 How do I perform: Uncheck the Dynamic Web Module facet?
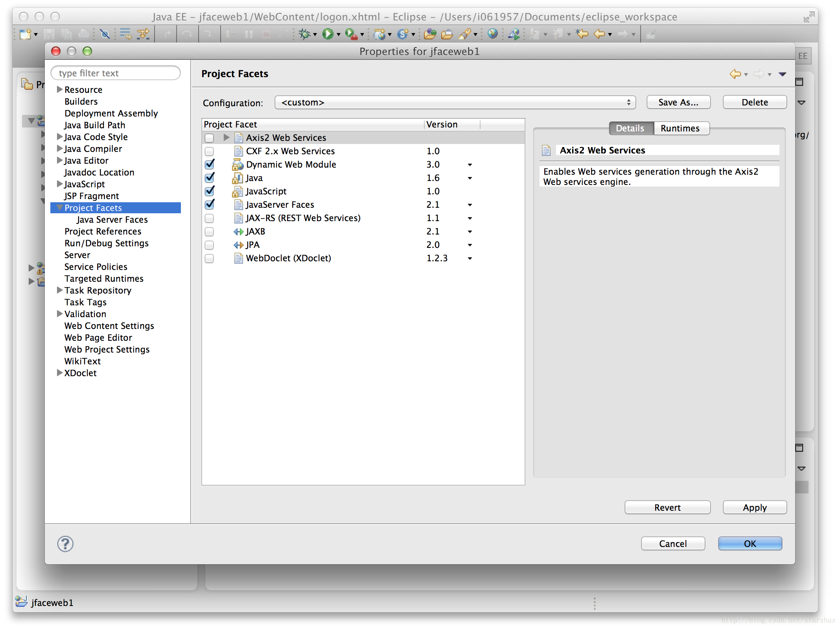pos(210,164)
